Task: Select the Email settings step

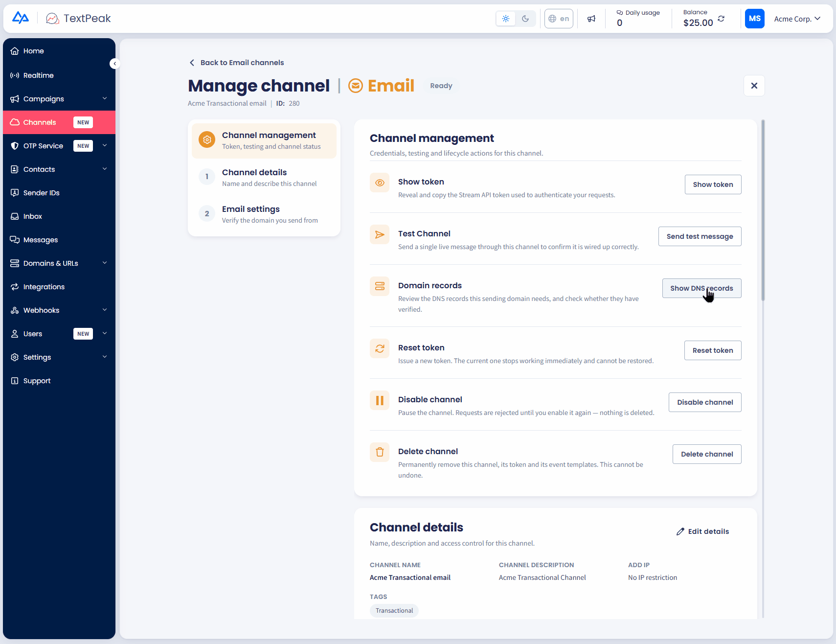Action: pyautogui.click(x=264, y=214)
